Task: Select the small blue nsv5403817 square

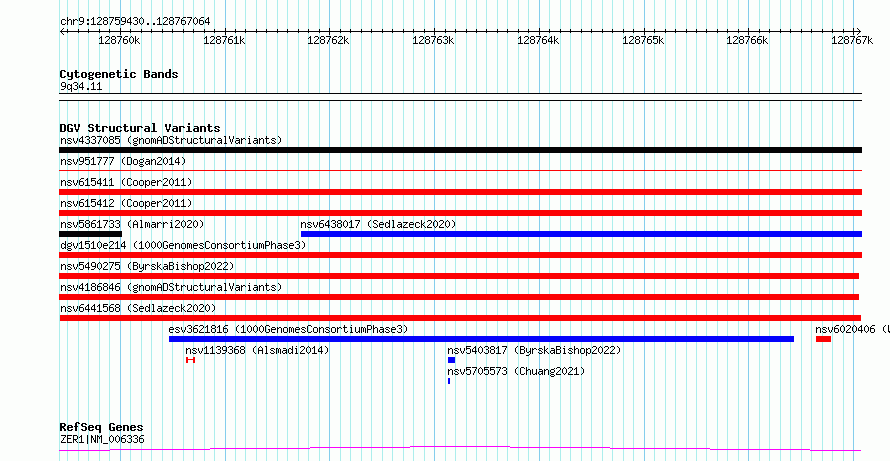Action: 451,360
